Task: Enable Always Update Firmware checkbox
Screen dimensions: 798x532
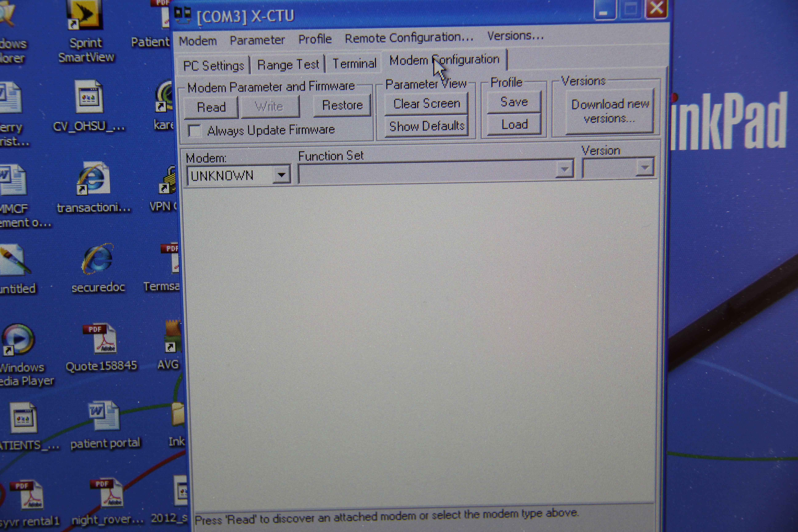Action: coord(194,131)
